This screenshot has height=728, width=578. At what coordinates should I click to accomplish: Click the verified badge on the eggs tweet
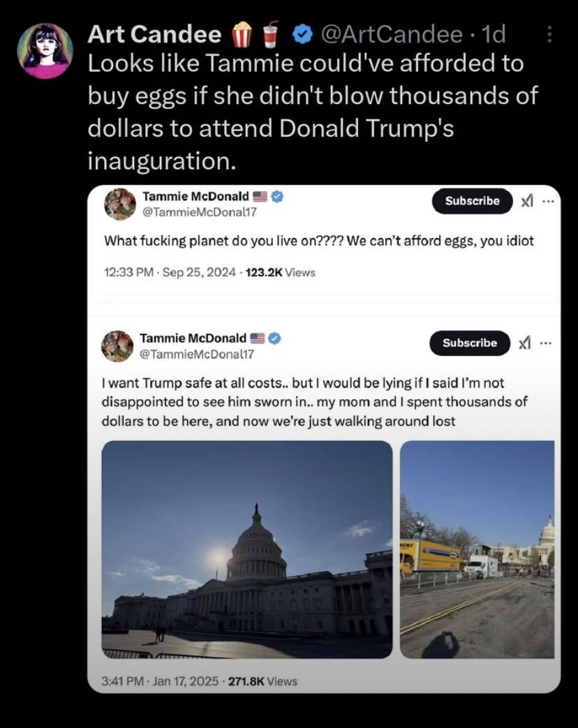coord(277,197)
